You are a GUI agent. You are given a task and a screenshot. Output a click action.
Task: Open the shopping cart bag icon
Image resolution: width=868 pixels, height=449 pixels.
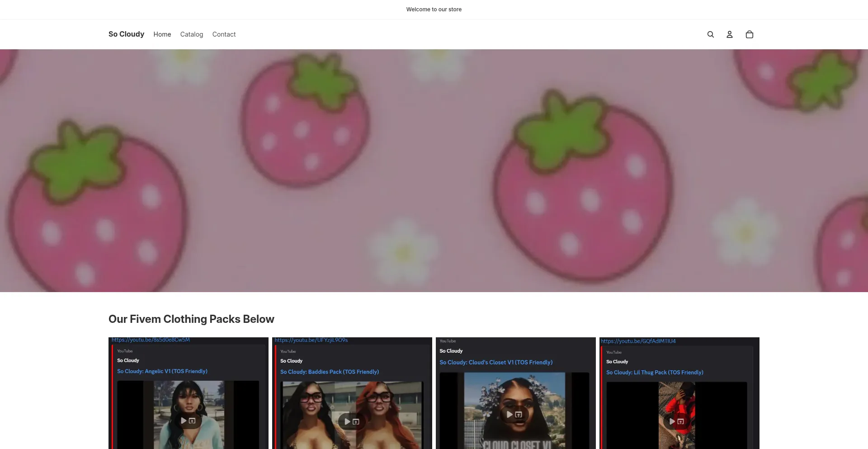click(749, 34)
